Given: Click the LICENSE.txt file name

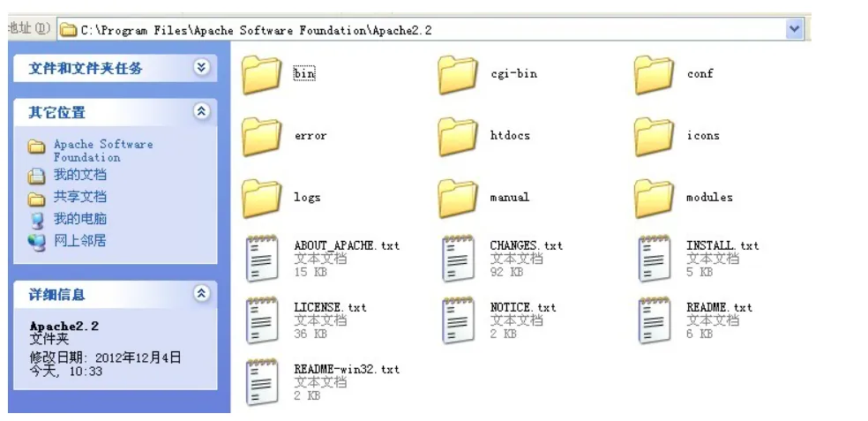Looking at the screenshot, I should [331, 307].
